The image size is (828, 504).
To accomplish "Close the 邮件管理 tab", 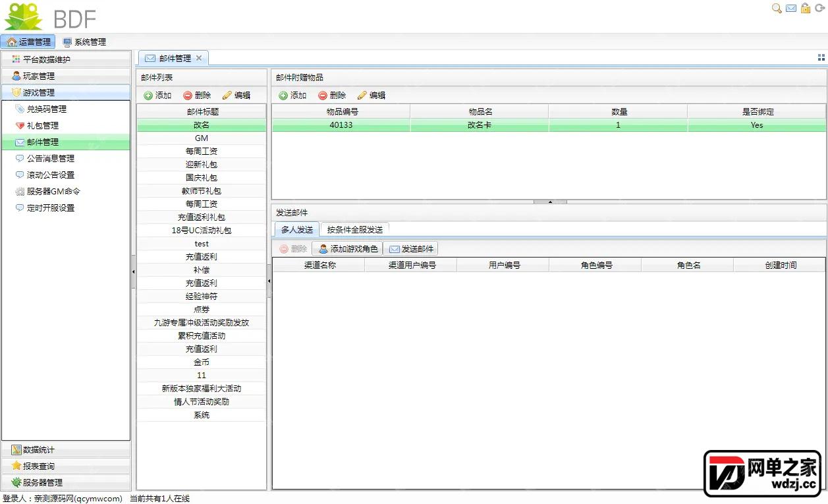I will tap(199, 58).
